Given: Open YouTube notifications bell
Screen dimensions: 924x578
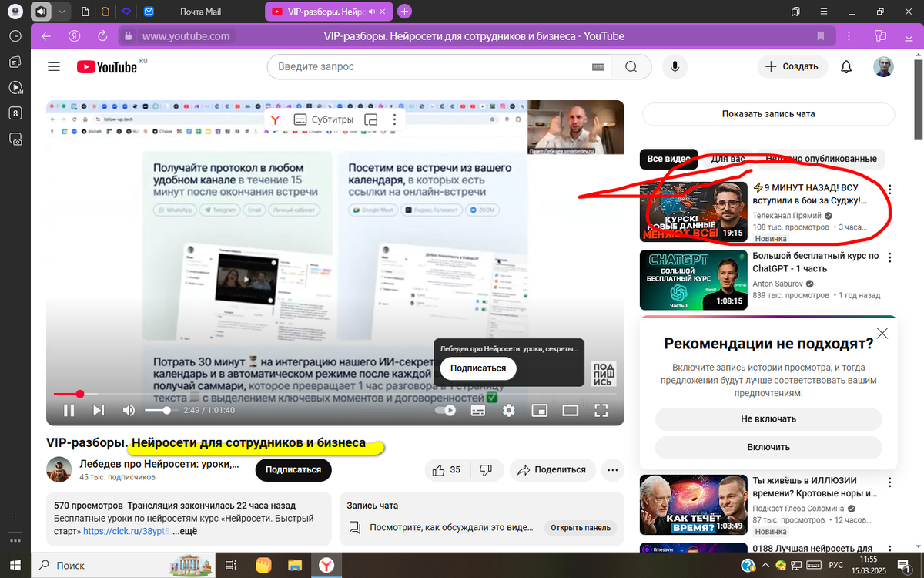Looking at the screenshot, I should [x=846, y=67].
